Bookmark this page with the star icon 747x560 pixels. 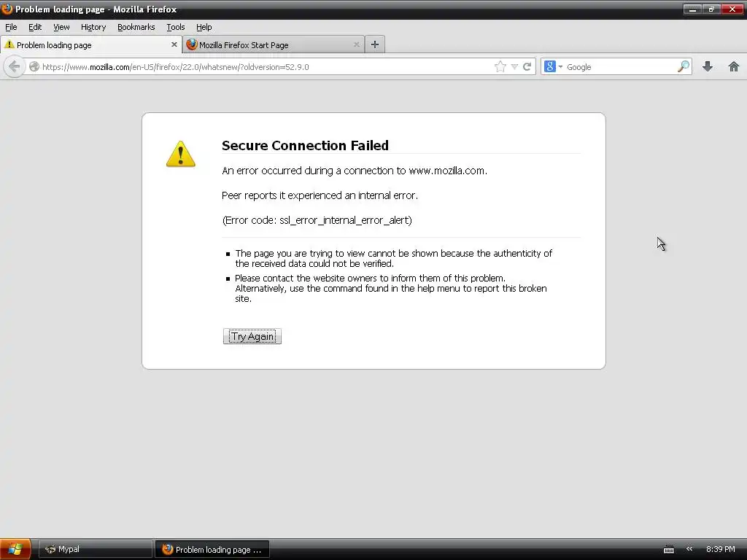pos(500,66)
